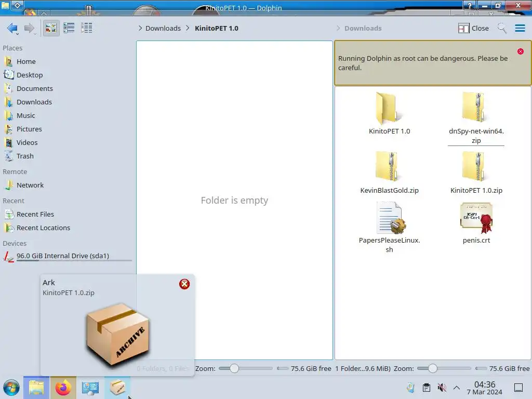
Task: Open clipboard tray icon
Action: [427, 388]
